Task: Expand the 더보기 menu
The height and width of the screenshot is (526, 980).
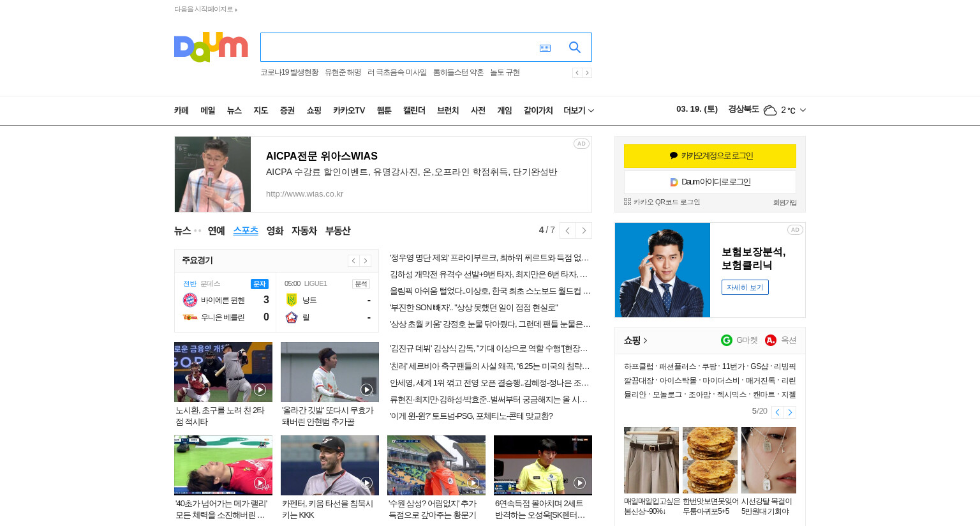Action: tap(579, 110)
